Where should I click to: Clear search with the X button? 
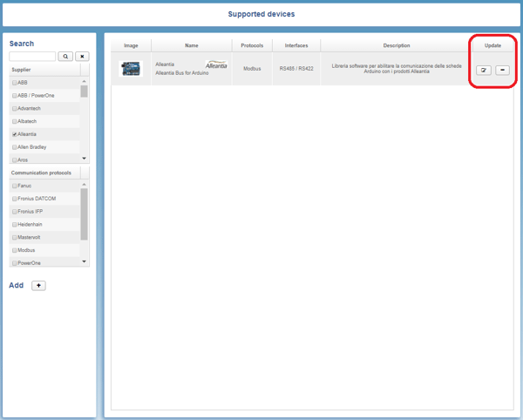[82, 57]
